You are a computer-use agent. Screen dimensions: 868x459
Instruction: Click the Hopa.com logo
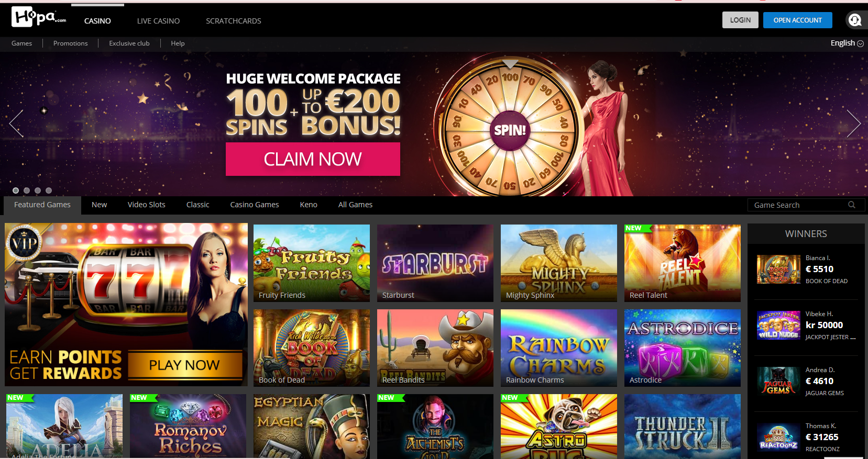(x=39, y=17)
